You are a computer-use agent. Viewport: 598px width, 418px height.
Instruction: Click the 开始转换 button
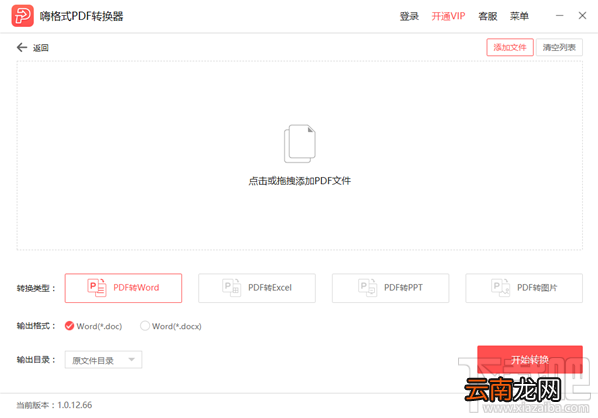(x=530, y=359)
